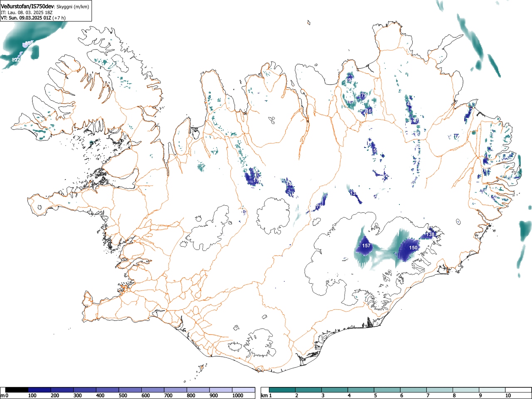
Task: Click the 'VT: Sun. 09.03.2025 01Z' line
Action: [x=26, y=18]
